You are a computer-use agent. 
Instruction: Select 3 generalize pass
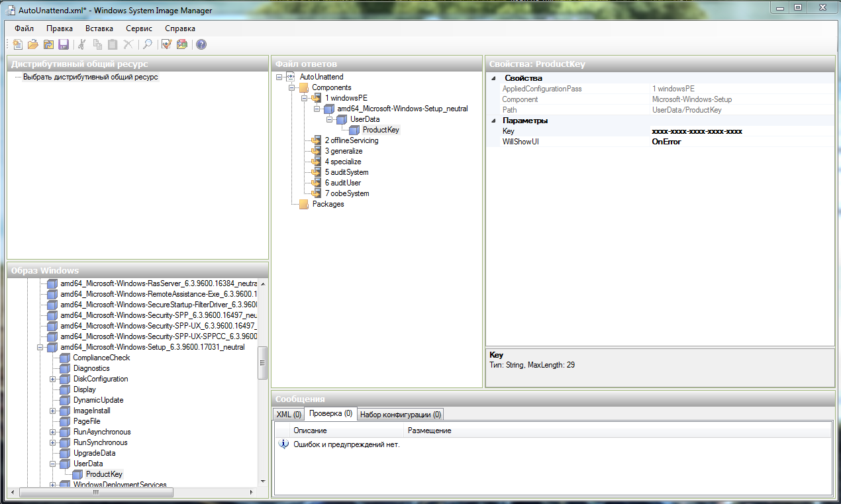pyautogui.click(x=344, y=151)
